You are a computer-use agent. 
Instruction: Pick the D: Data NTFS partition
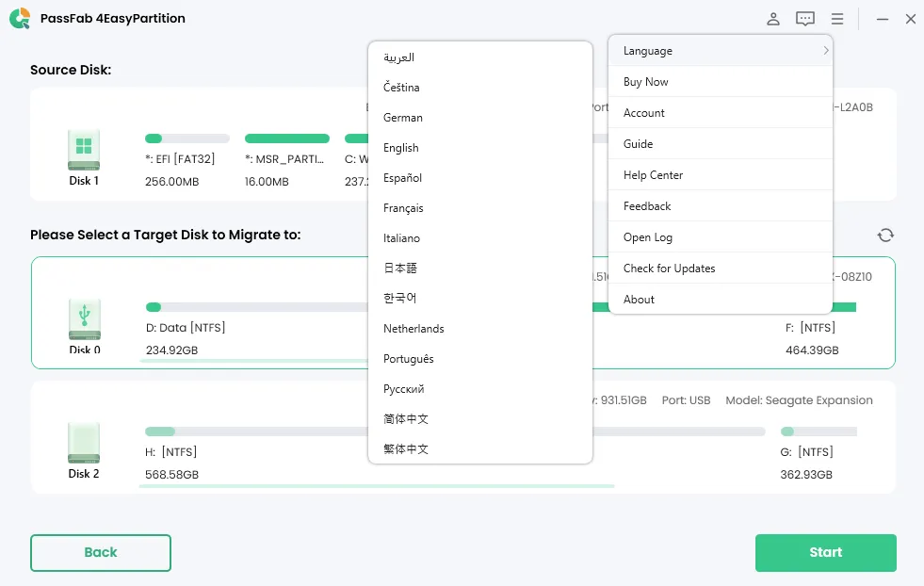pos(186,328)
